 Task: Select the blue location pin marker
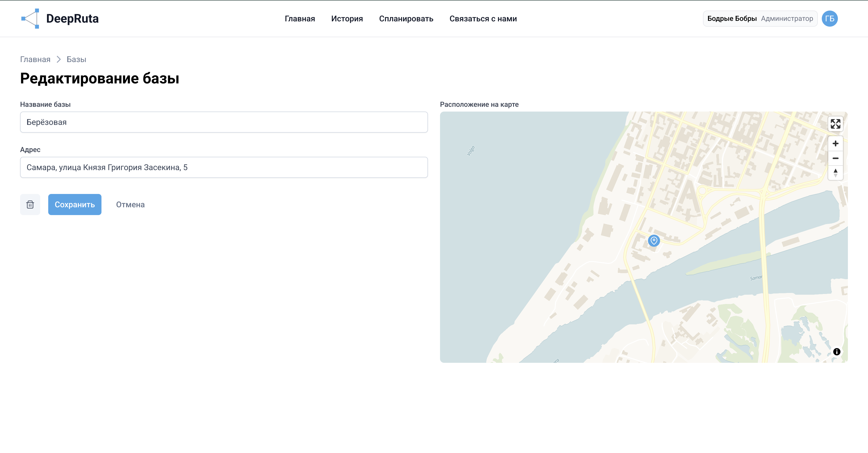click(654, 241)
